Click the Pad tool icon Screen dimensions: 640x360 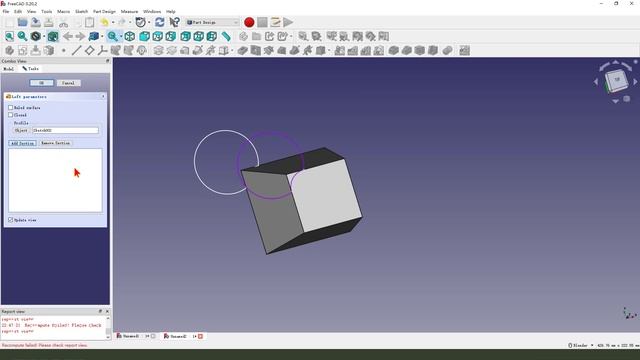(x=158, y=51)
